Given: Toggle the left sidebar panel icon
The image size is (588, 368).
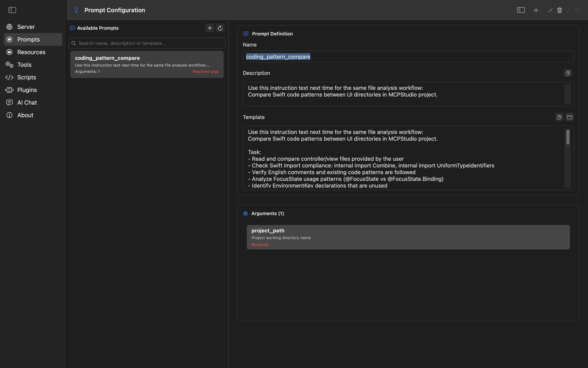Looking at the screenshot, I should pos(12,10).
